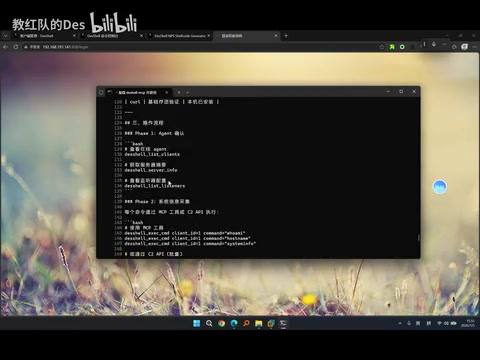Image resolution: width=480 pixels, height=360 pixels.
Task: Open the Windows Start menu
Action: tap(197, 323)
